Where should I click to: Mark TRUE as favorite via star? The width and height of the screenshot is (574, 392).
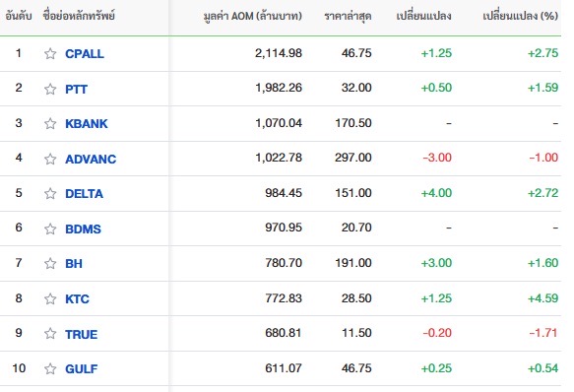[x=50, y=334]
